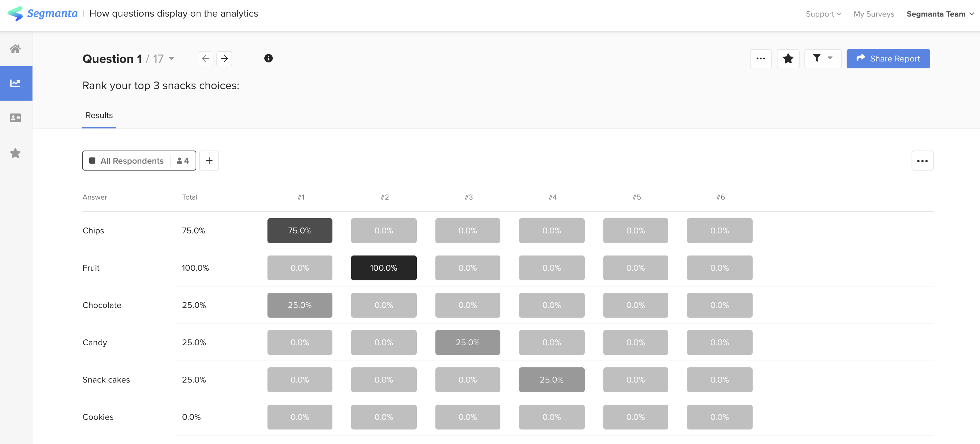
Task: Add a new respondent segment
Action: point(209,161)
